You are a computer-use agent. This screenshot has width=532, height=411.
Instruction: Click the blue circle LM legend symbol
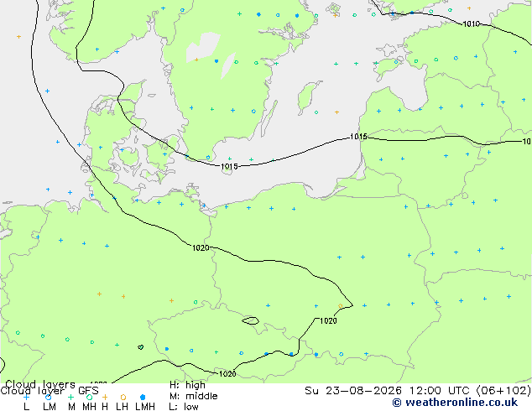[49, 397]
